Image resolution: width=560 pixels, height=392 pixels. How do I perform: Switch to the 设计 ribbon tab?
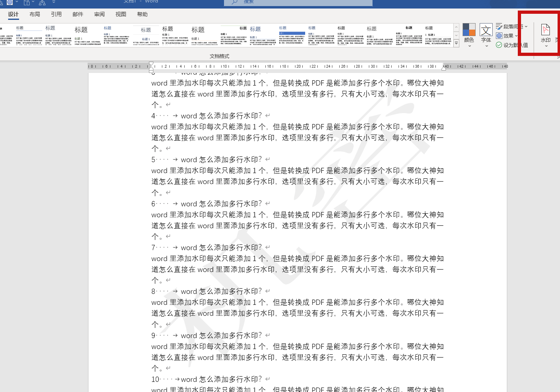[x=13, y=14]
